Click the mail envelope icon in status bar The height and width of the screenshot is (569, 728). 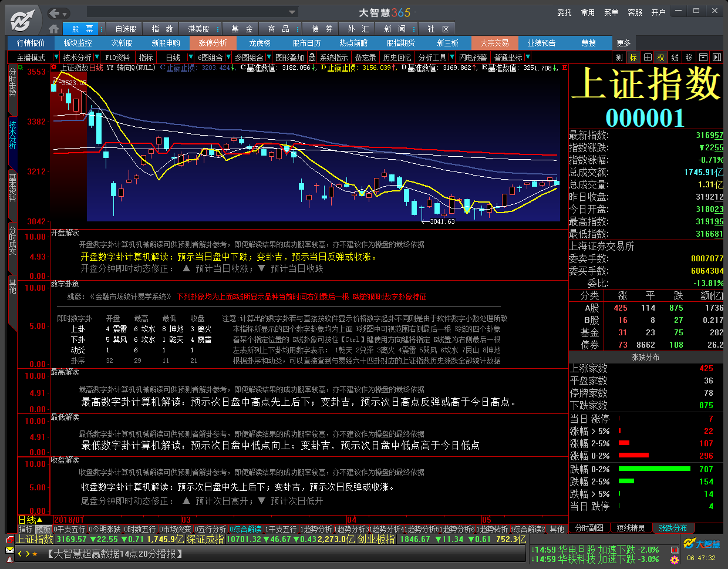[10, 550]
